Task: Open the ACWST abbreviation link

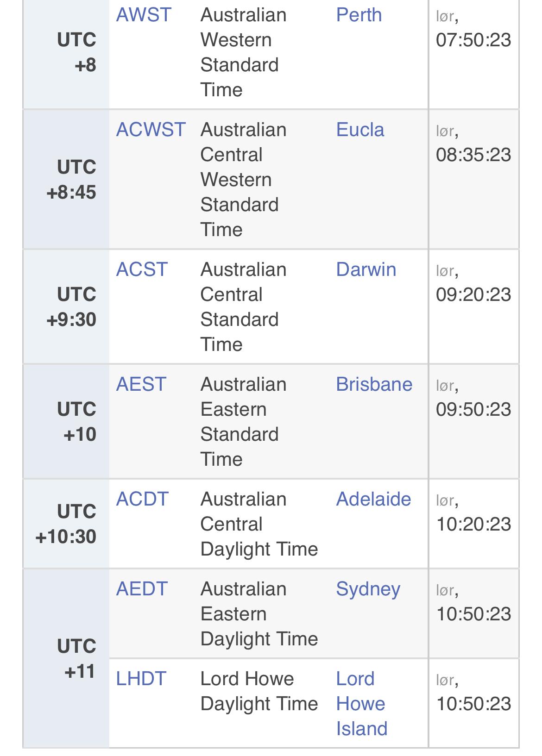Action: (x=151, y=130)
